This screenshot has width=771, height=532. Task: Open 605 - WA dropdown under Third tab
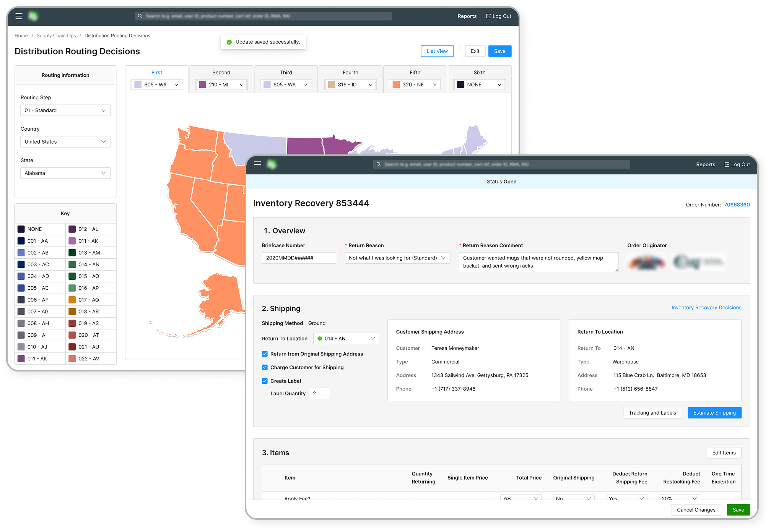[286, 84]
